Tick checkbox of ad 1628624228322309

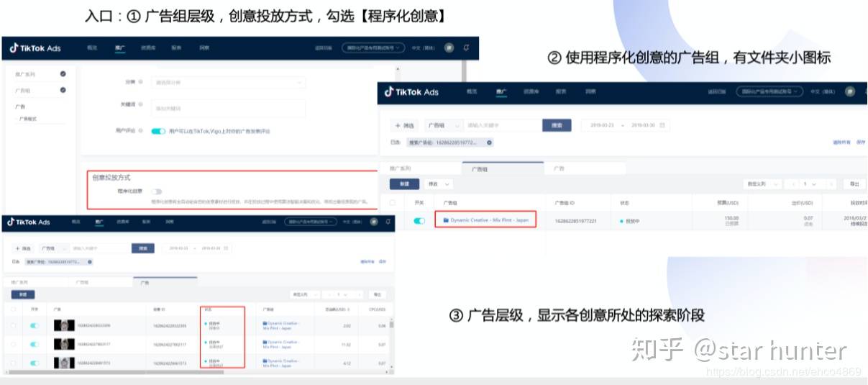point(13,325)
